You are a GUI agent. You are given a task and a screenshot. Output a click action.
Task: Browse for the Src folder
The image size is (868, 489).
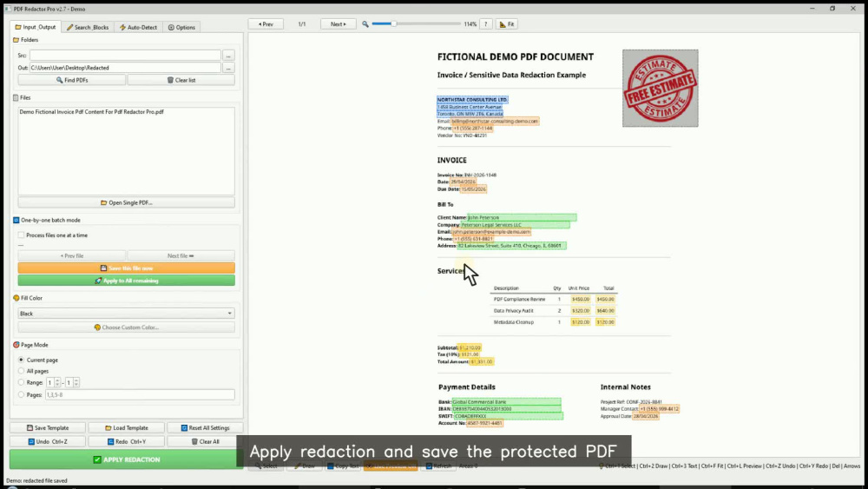(x=228, y=56)
